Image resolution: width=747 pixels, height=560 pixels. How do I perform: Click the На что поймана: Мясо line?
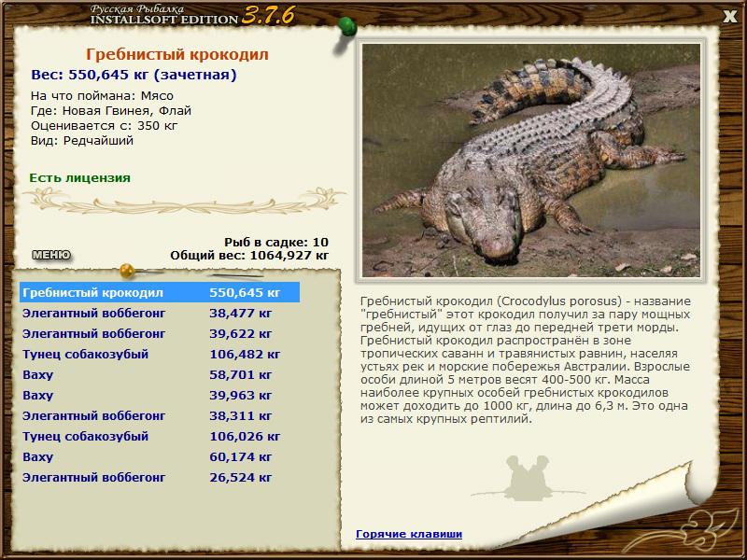(102, 96)
